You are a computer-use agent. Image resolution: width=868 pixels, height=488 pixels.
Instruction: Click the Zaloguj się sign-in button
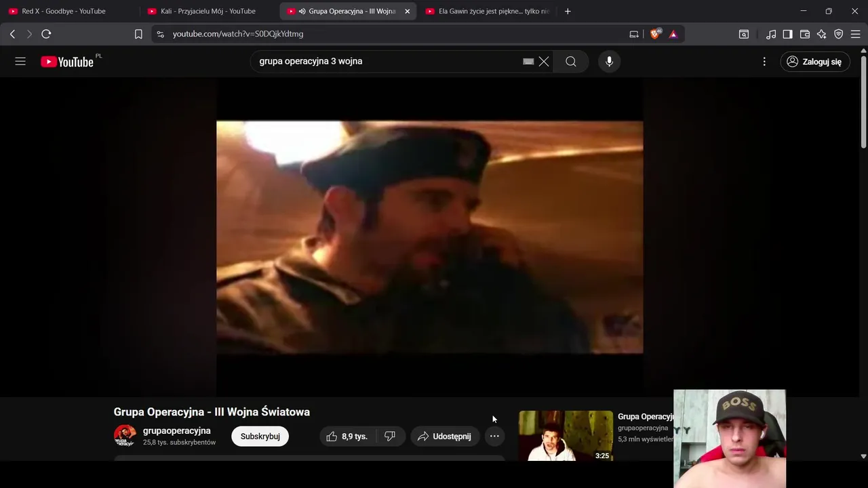coord(814,62)
